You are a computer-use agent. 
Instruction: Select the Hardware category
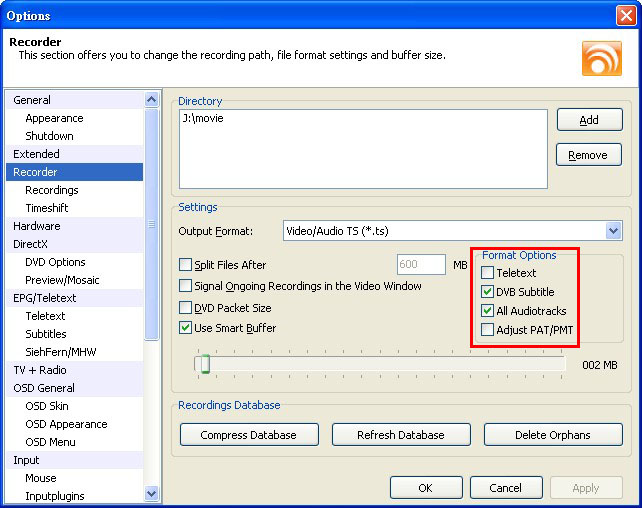pos(37,226)
